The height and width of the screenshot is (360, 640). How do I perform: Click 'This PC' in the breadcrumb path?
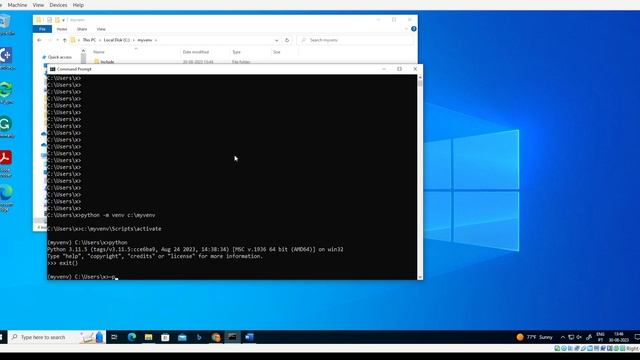coord(89,40)
